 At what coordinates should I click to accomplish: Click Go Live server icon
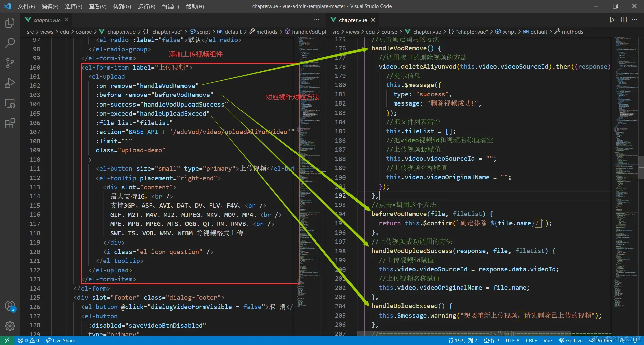pos(571,340)
